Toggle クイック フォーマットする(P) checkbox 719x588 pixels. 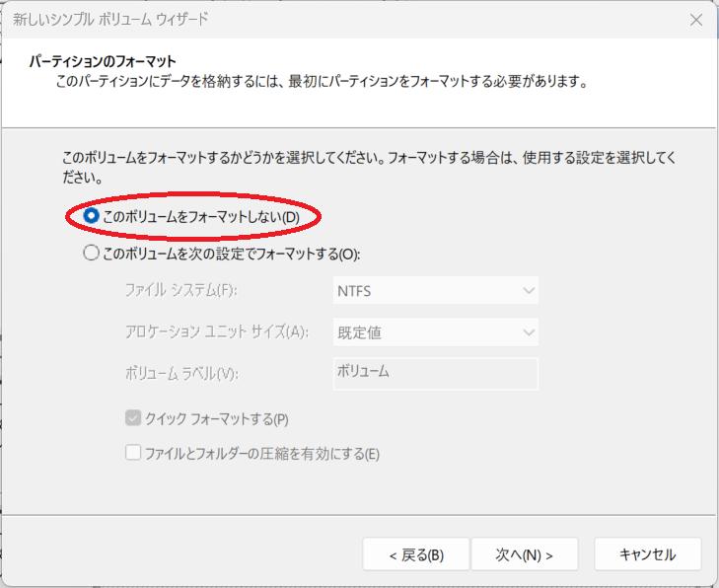133,418
